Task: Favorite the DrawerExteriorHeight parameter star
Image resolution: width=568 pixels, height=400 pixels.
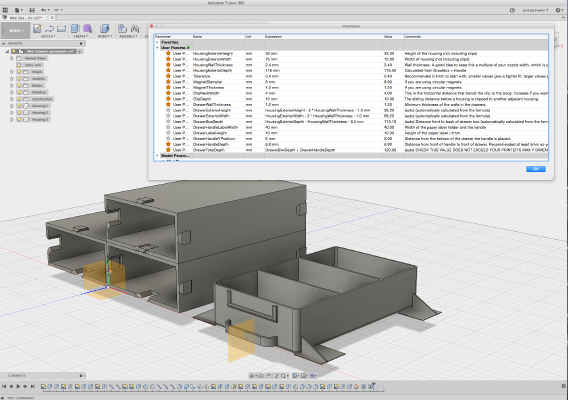Action: tap(168, 110)
